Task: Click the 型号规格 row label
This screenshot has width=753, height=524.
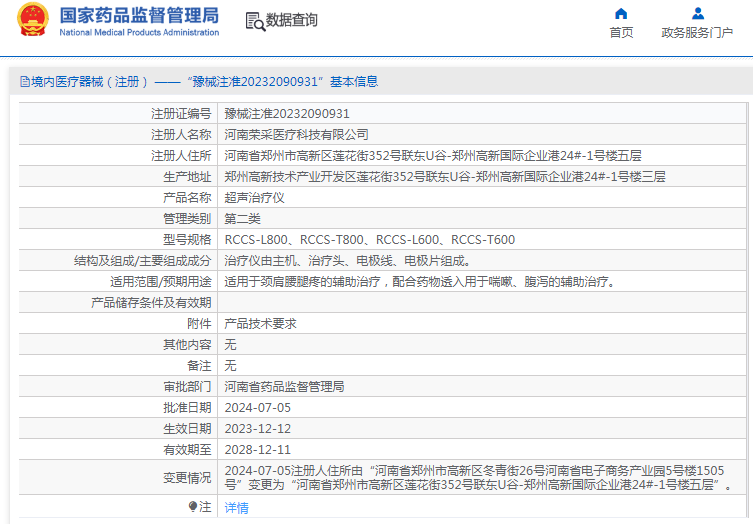Action: pyautogui.click(x=187, y=240)
